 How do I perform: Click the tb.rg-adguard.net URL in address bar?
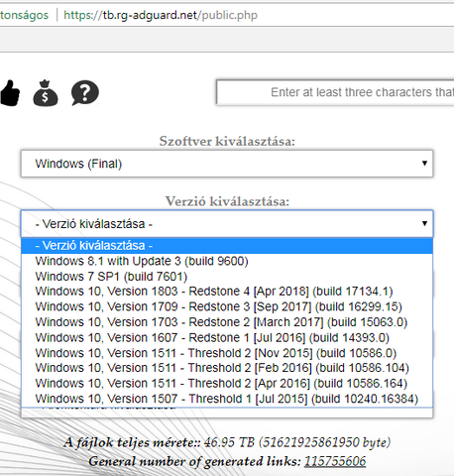pos(161,15)
